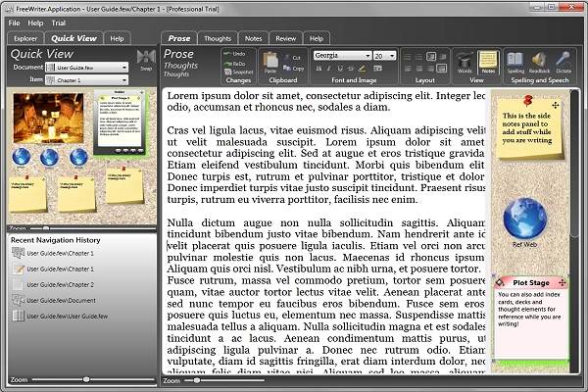This screenshot has height=392, width=588.
Task: Underline text with the U icon
Action: click(x=340, y=69)
